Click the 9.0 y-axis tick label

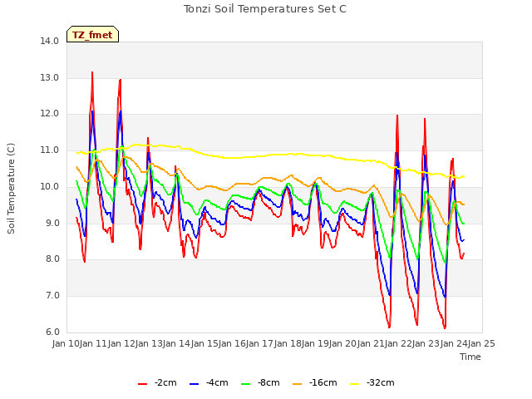click(52, 224)
